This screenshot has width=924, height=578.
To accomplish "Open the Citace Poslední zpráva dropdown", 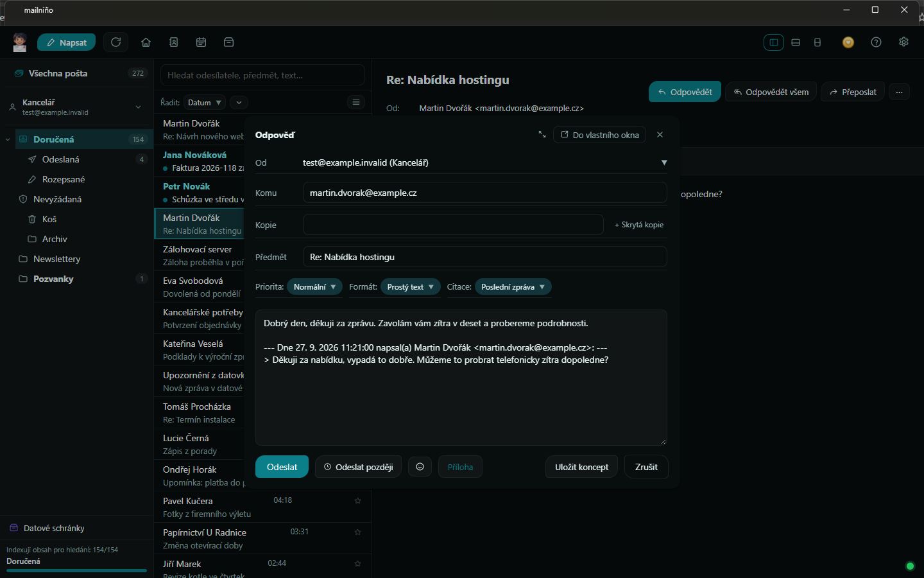I will tap(513, 287).
